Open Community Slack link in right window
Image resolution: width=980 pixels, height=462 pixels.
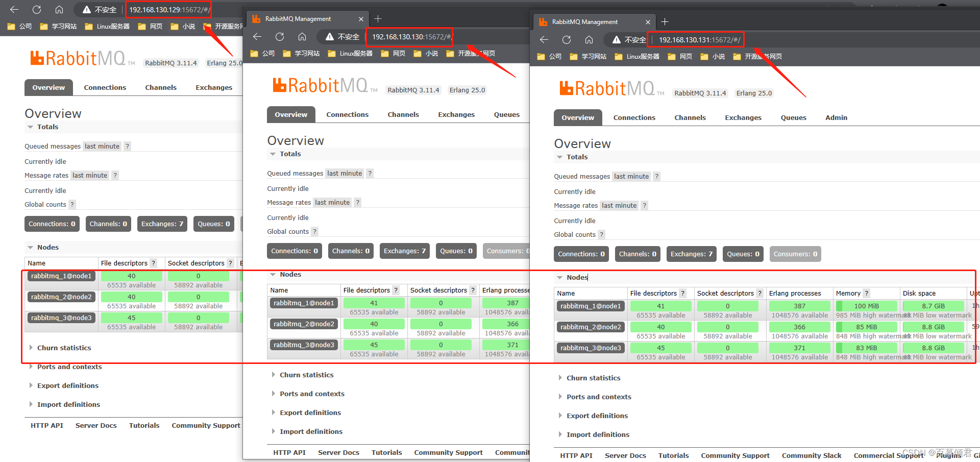[x=812, y=456]
